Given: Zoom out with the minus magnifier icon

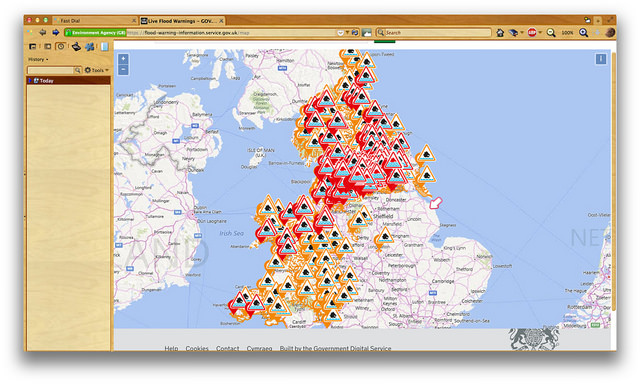Looking at the screenshot, I should coord(551,33).
